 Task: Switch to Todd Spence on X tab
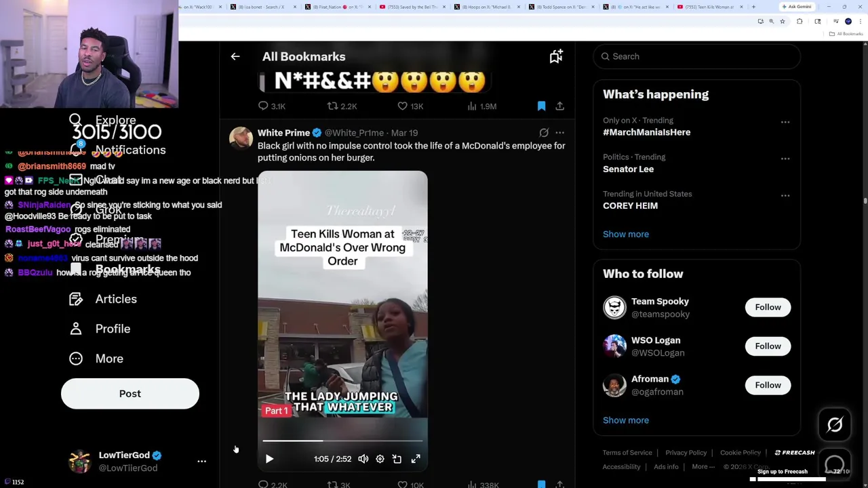561,7
